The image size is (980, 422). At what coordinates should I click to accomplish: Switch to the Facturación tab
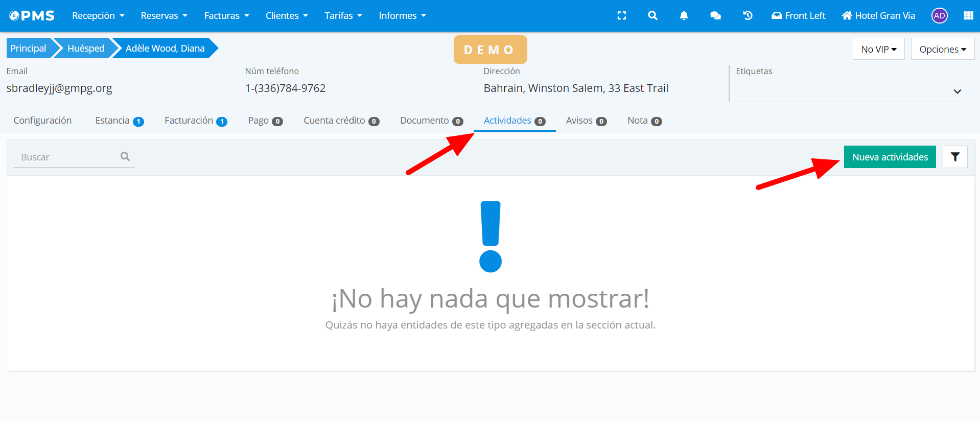click(195, 121)
